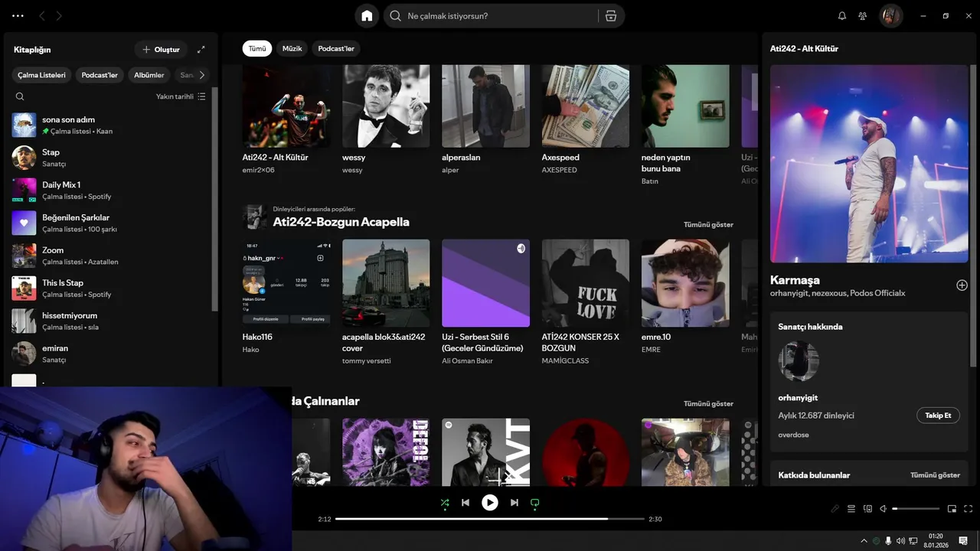Open the Axespeed playlist card

pyautogui.click(x=586, y=120)
